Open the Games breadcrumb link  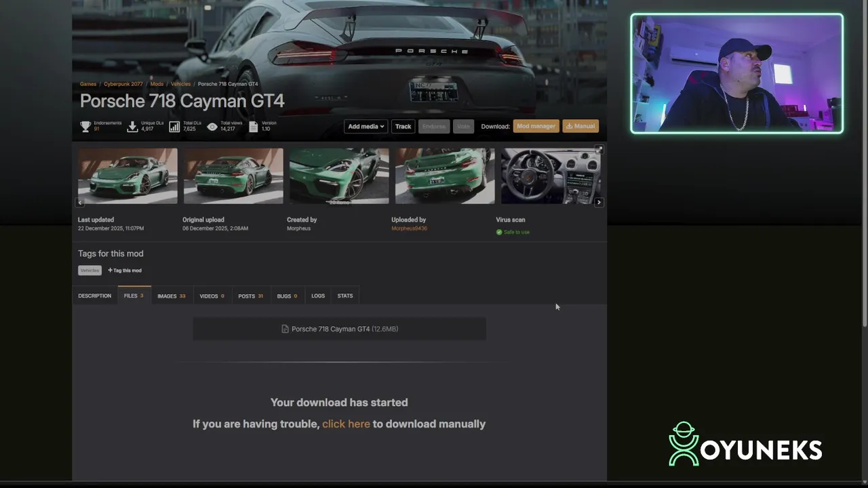pyautogui.click(x=88, y=84)
